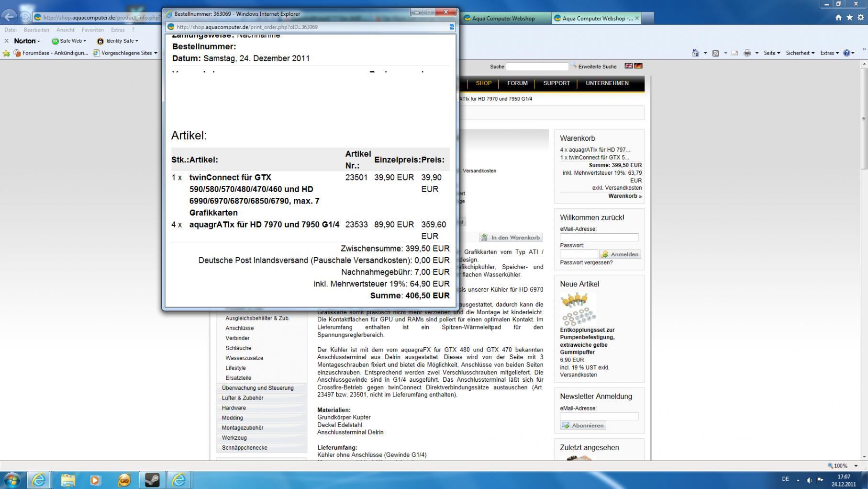Open the Extras dropdown in command bar
868x489 pixels.
click(x=829, y=53)
